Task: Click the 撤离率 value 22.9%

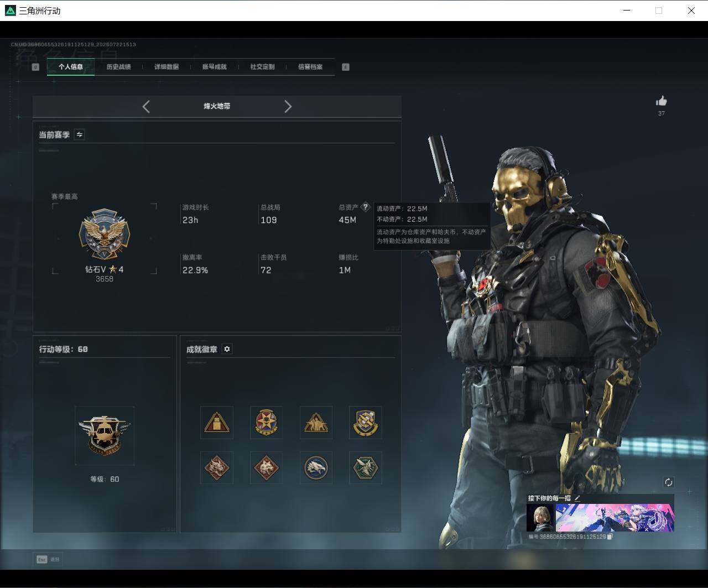Action: point(195,270)
